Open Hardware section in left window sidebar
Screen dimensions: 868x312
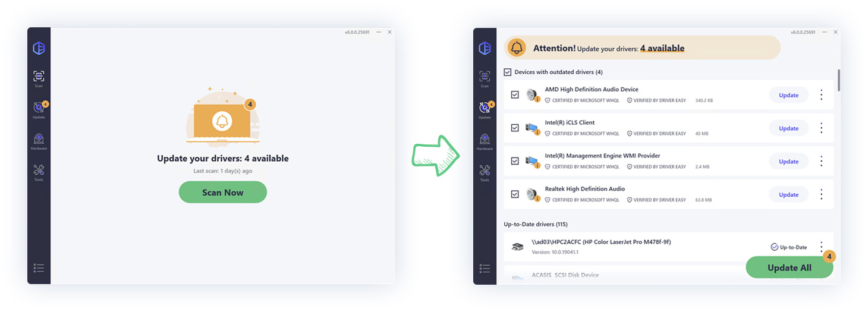tap(39, 141)
